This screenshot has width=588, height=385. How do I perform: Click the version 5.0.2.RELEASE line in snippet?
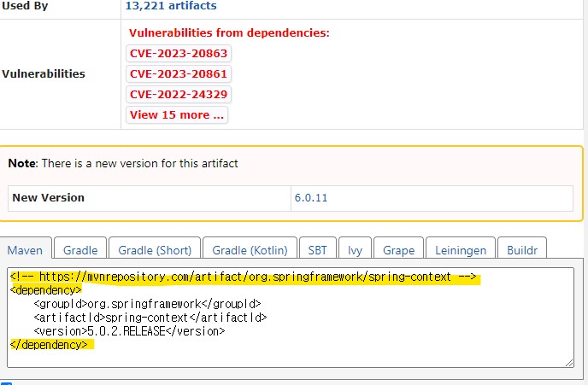[x=129, y=331]
